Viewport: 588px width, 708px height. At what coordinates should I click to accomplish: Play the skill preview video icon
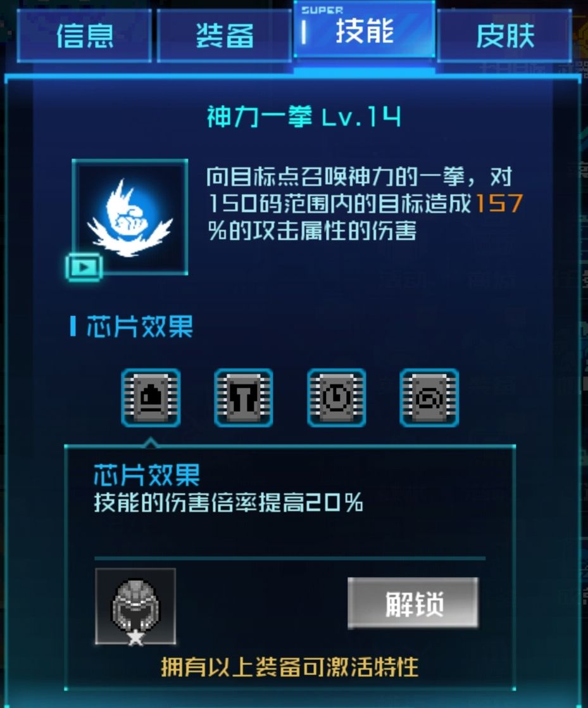coord(84,267)
